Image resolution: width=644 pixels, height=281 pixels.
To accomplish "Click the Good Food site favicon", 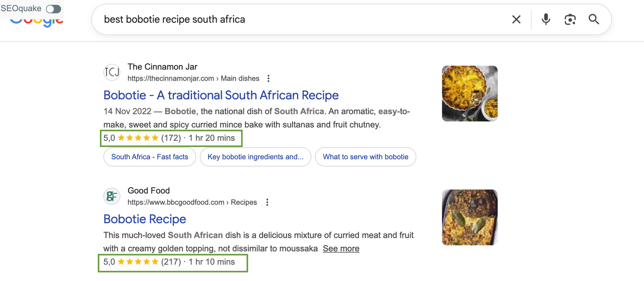I will 112,196.
